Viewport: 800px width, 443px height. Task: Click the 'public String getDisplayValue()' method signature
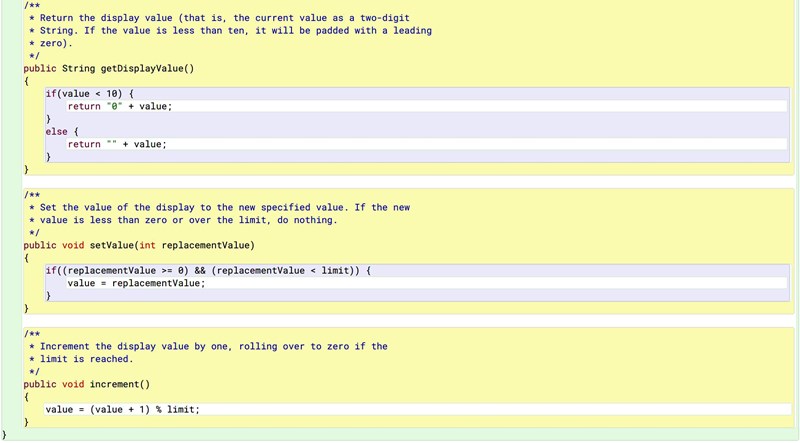[108, 69]
